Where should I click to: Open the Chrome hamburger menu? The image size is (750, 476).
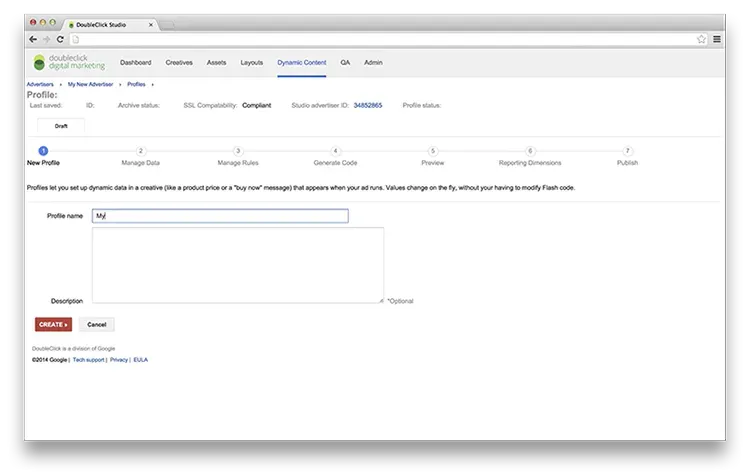pyautogui.click(x=716, y=39)
